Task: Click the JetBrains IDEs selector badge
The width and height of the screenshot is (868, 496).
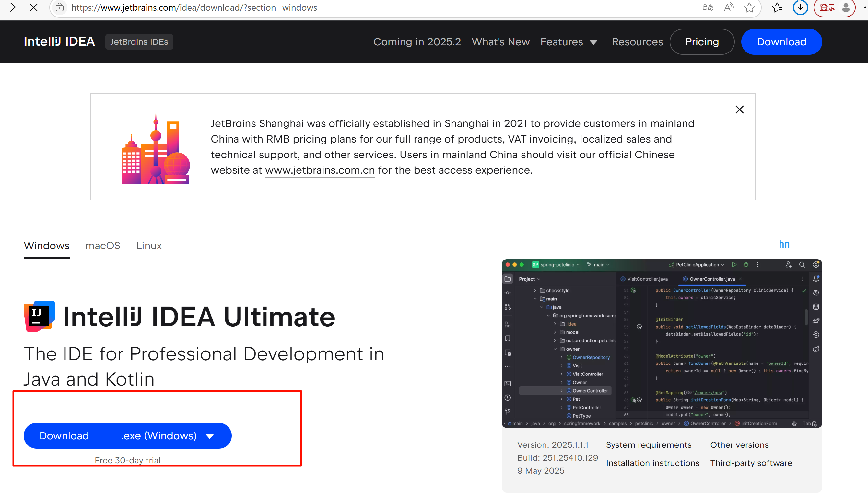Action: tap(139, 42)
